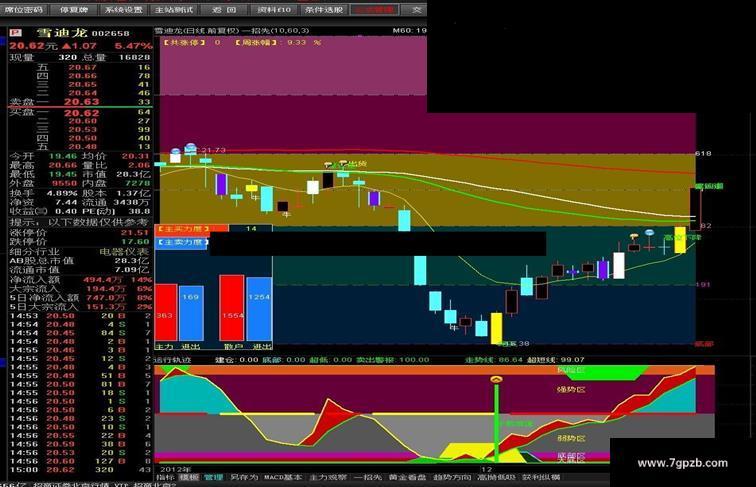Open 条件选股 from the toolbar
756x487 pixels.
pos(324,10)
